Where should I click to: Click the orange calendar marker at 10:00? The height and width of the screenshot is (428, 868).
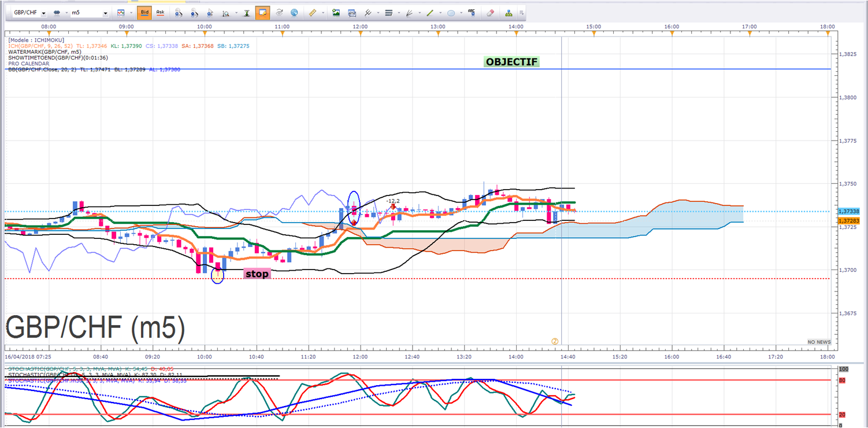pos(205,34)
